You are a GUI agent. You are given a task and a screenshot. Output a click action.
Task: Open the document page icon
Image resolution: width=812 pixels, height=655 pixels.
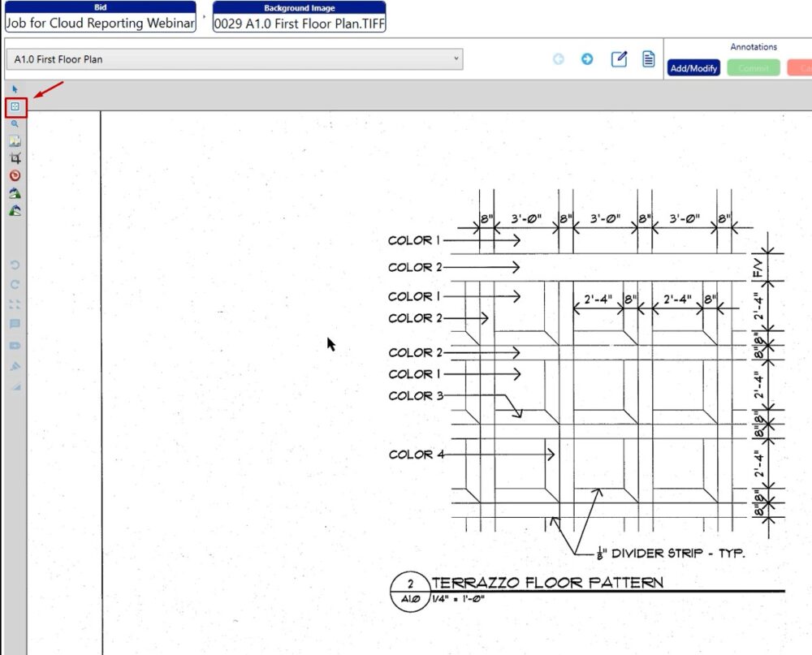pos(649,59)
